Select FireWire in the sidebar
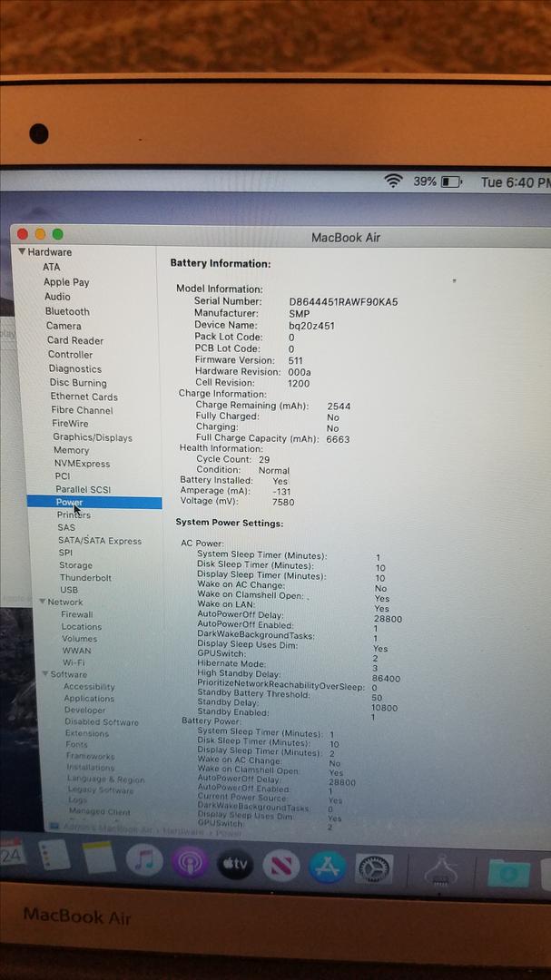Viewport: 551px width, 980px height. tap(70, 423)
